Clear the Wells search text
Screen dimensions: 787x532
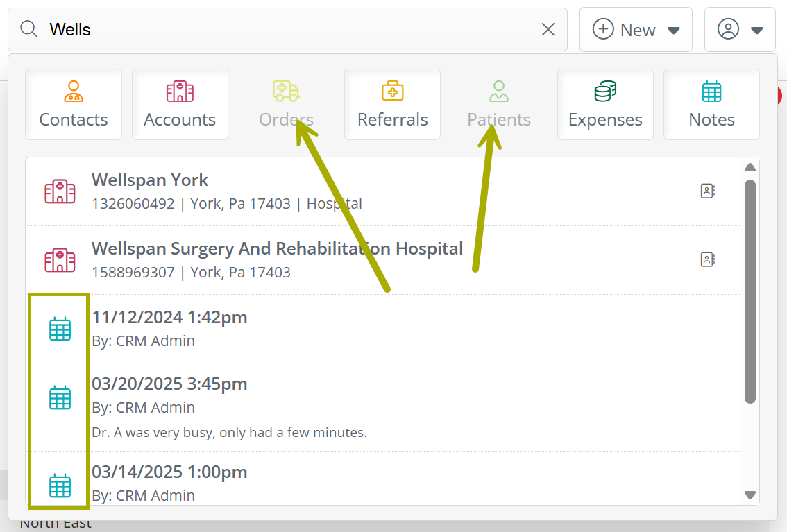(x=548, y=29)
